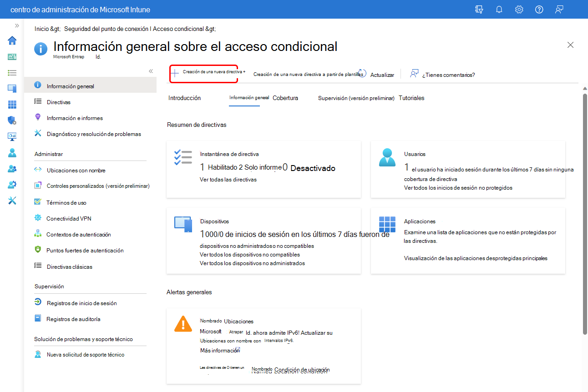
Task: Open the Endpoint security shield icon
Action: point(12,121)
